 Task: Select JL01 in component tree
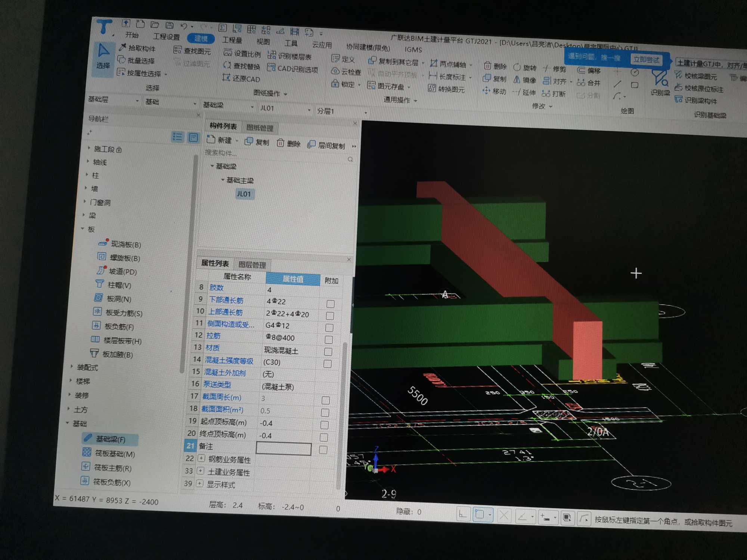tap(244, 194)
